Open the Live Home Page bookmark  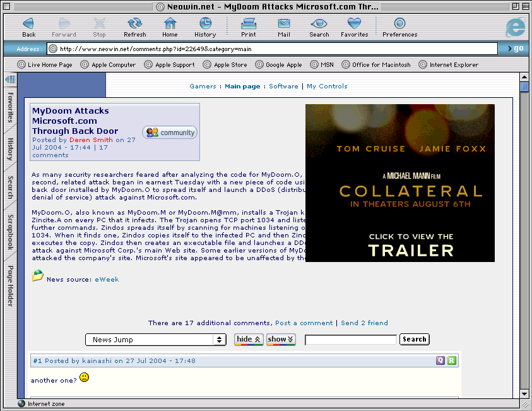click(45, 64)
